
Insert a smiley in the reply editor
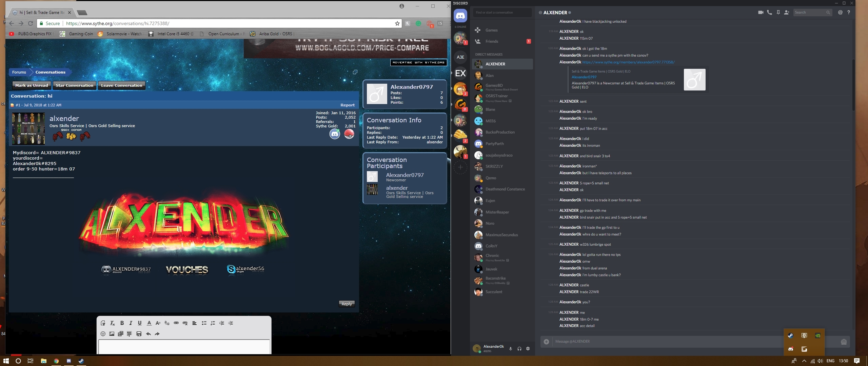tap(103, 334)
